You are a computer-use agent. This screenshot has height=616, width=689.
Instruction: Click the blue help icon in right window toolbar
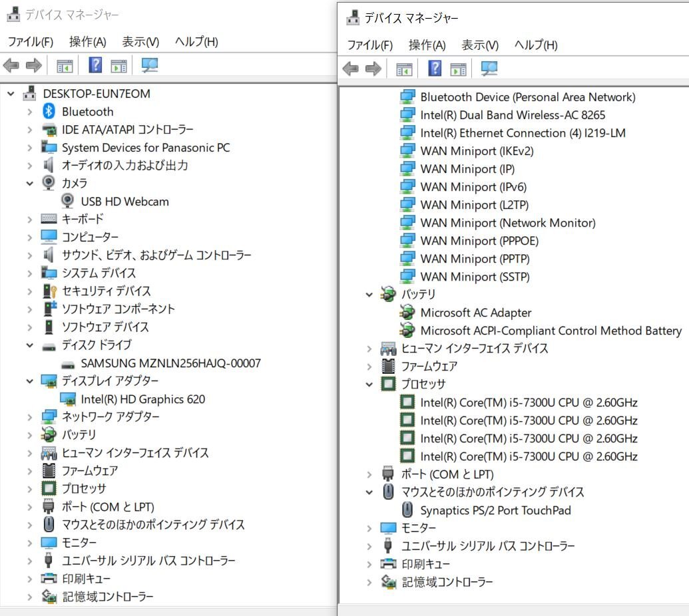point(435,69)
